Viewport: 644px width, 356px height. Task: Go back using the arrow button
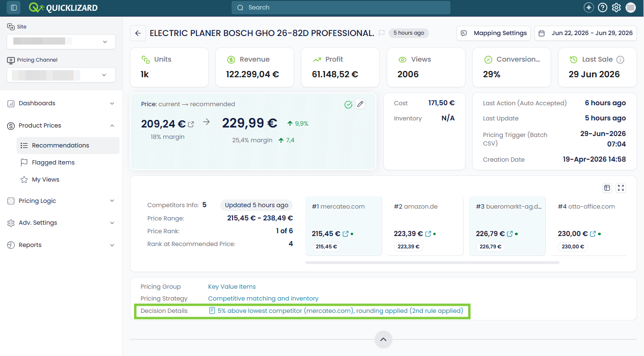click(138, 33)
